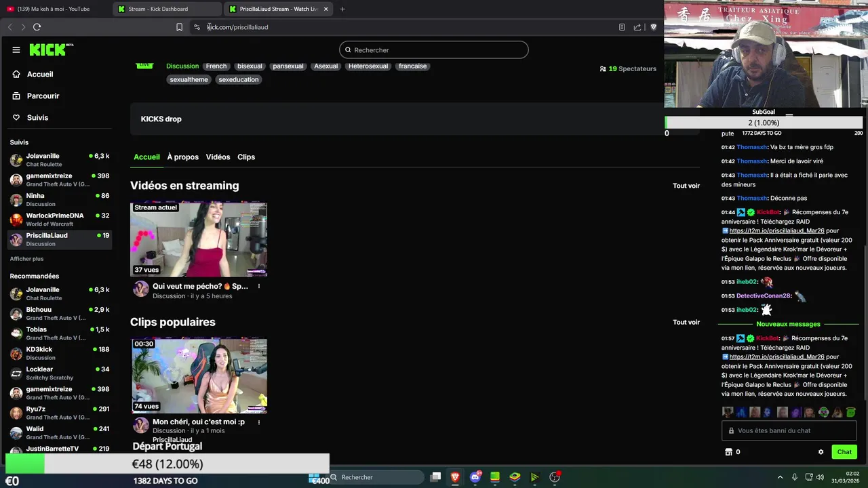Open the hamburger sidebar menu
Image resolution: width=868 pixels, height=488 pixels.
click(16, 49)
